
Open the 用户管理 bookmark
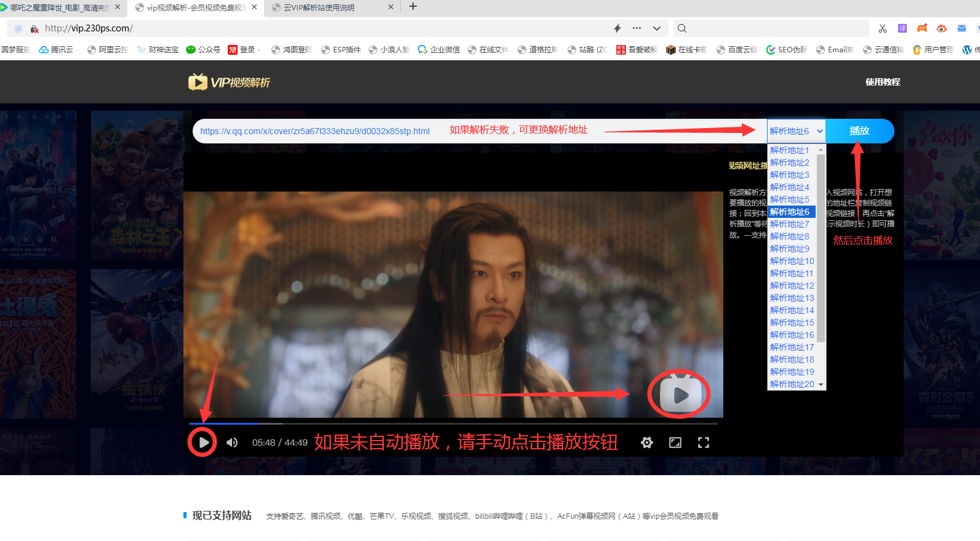(x=933, y=50)
